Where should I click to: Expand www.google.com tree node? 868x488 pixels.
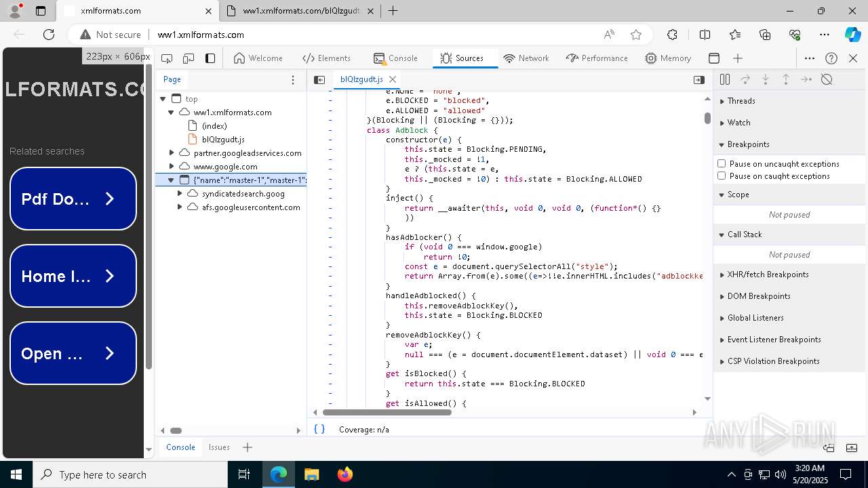172,167
